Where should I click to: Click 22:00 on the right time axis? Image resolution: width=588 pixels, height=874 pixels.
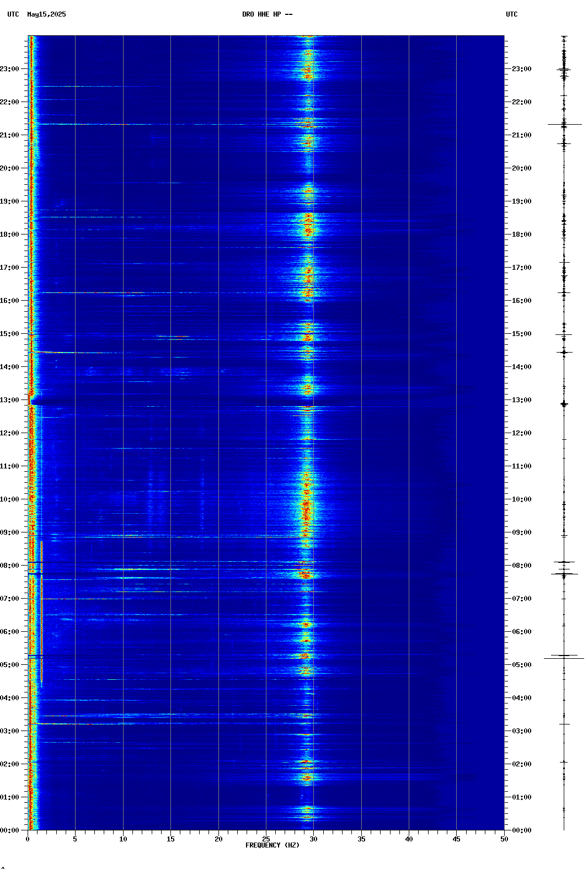click(522, 102)
